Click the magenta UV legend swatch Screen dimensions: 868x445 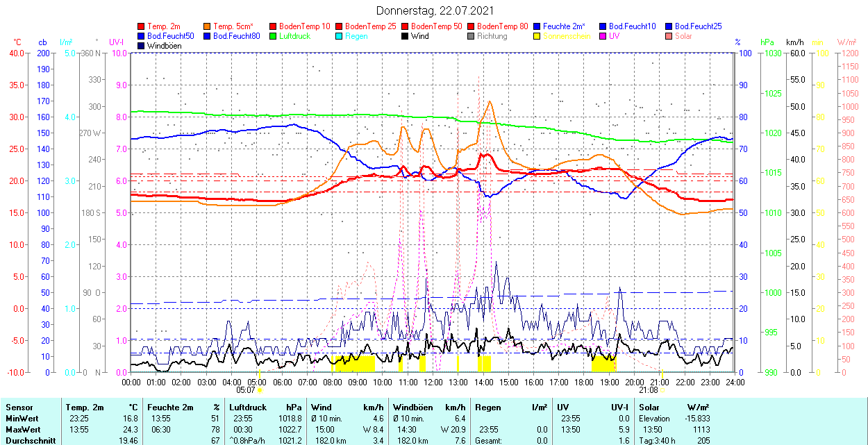602,36
